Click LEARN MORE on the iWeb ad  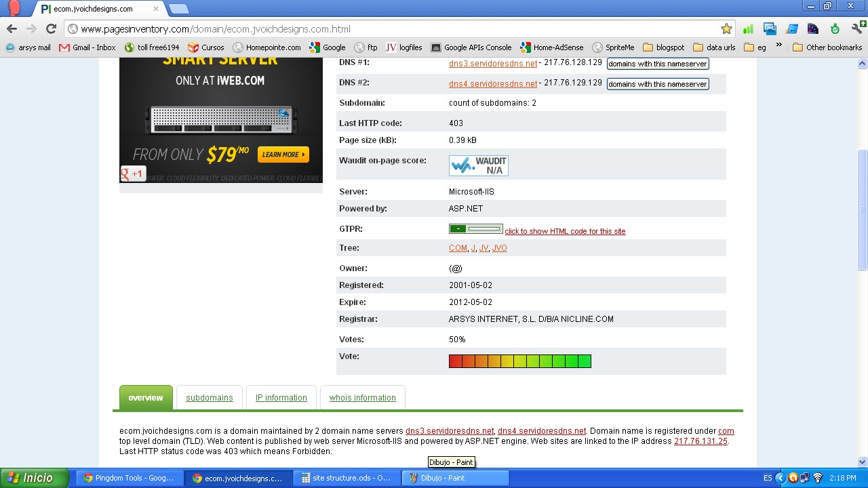click(x=283, y=155)
